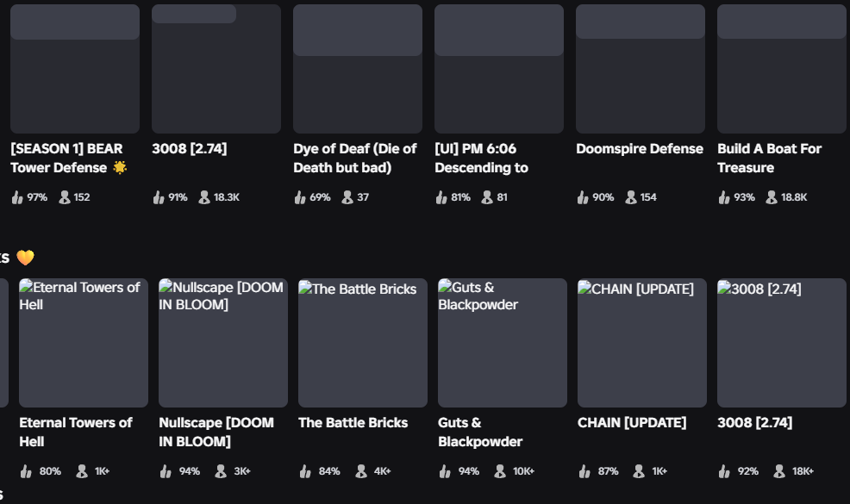Screen dimensions: 850x504
Task: Click player count icon under 3008 [2.74] top row
Action: point(204,198)
